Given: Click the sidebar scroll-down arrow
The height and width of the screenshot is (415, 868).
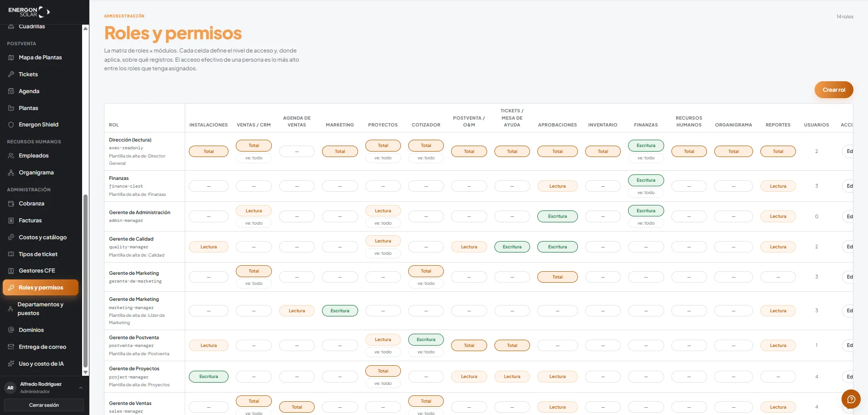Looking at the screenshot, I should (85, 373).
